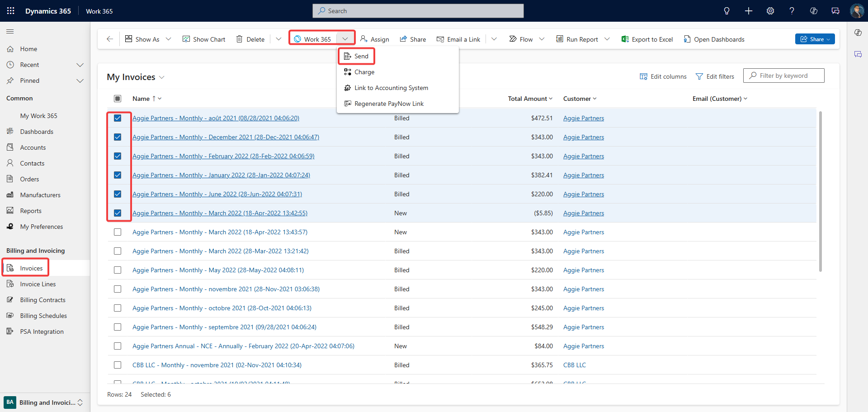Click Email a Link in the toolbar
The width and height of the screenshot is (868, 412).
[x=458, y=39]
